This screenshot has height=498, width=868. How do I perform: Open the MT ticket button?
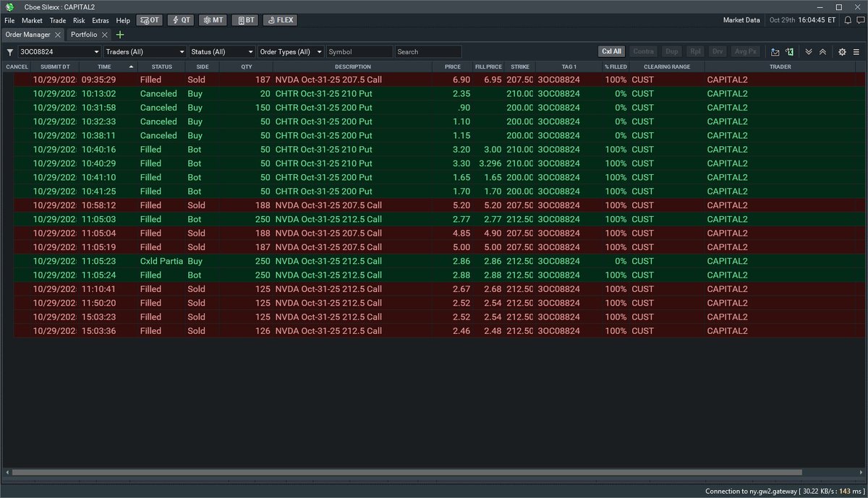pos(213,20)
